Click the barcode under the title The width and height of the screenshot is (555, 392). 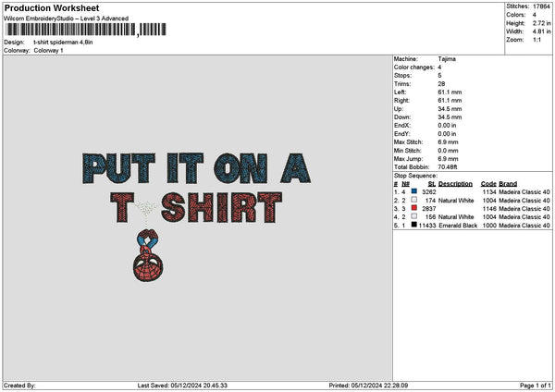click(69, 30)
